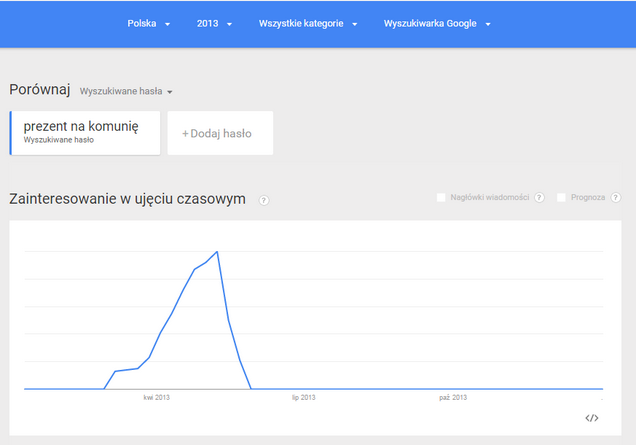The image size is (637, 446).
Task: Click the 'paź 2013' axis label
Action: click(453, 398)
